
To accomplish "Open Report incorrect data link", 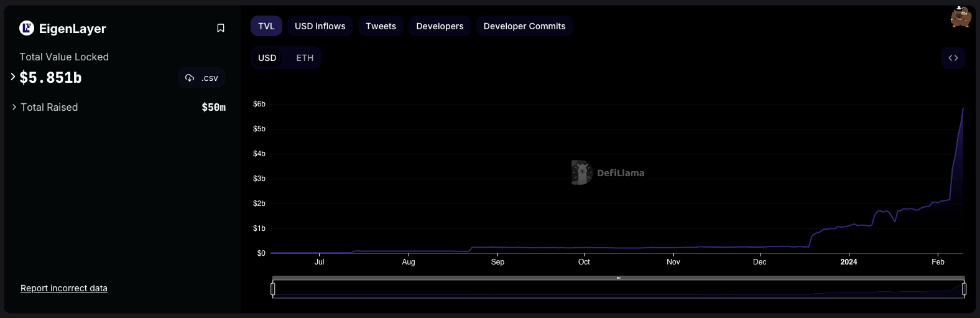I will click(x=64, y=288).
